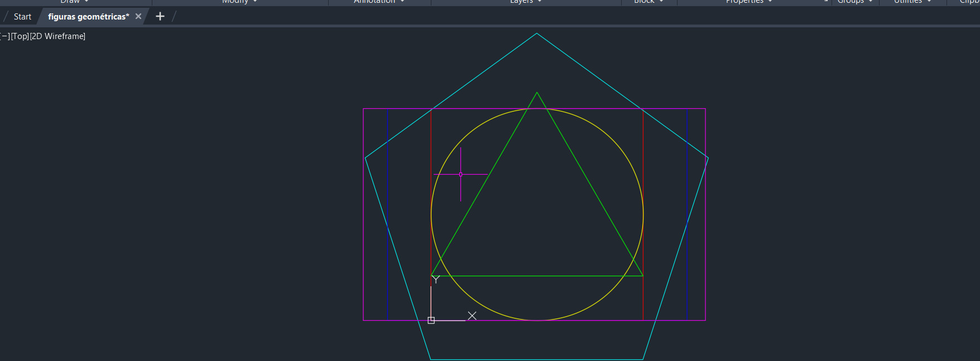
Task: Open the 2D Wireframe visual style menu
Action: tap(57, 36)
